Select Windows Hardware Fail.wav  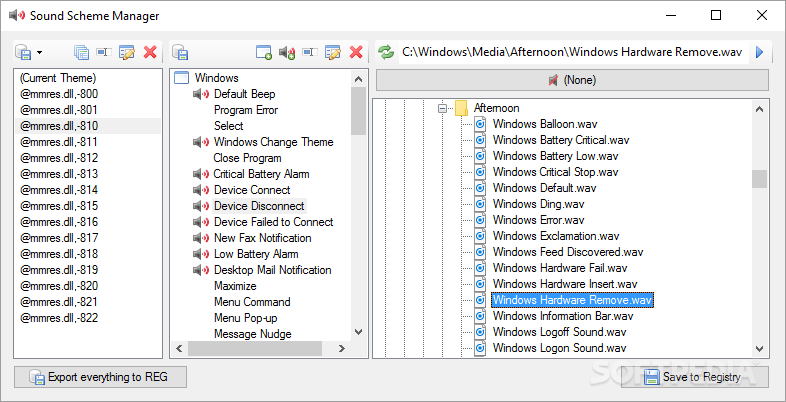point(560,268)
